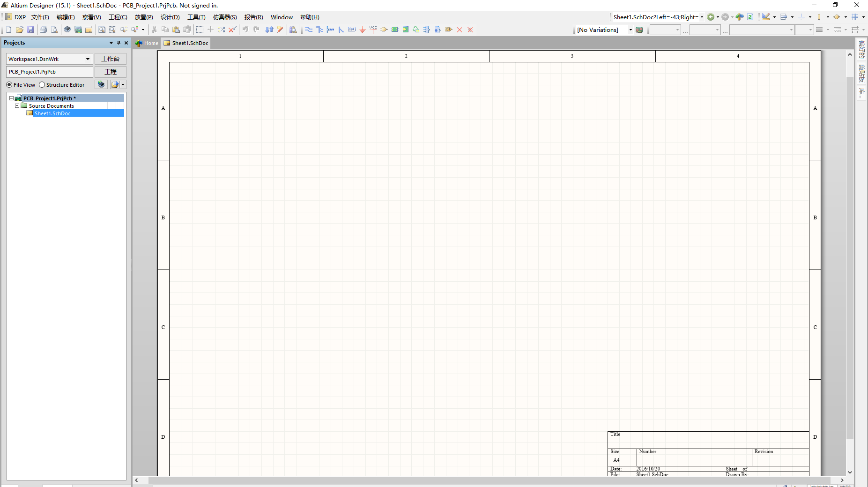Open the drawing utility tools dropdown arrow
The height and width of the screenshot is (487, 868).
[x=774, y=17]
